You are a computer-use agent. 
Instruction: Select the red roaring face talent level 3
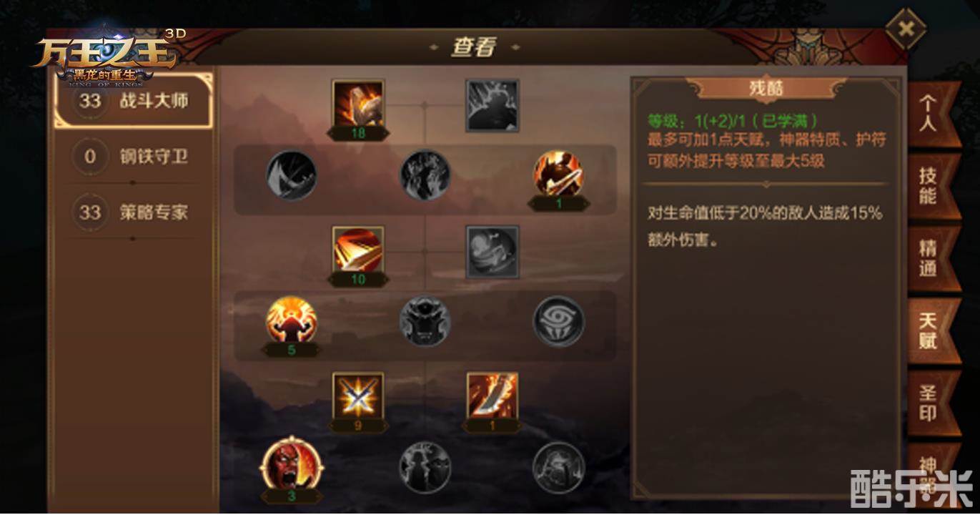pos(292,466)
